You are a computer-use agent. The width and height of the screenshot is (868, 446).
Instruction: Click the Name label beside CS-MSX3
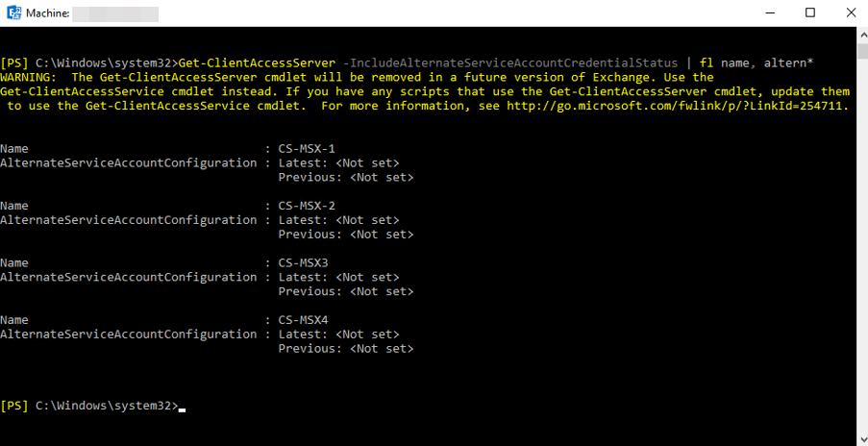[x=14, y=262]
